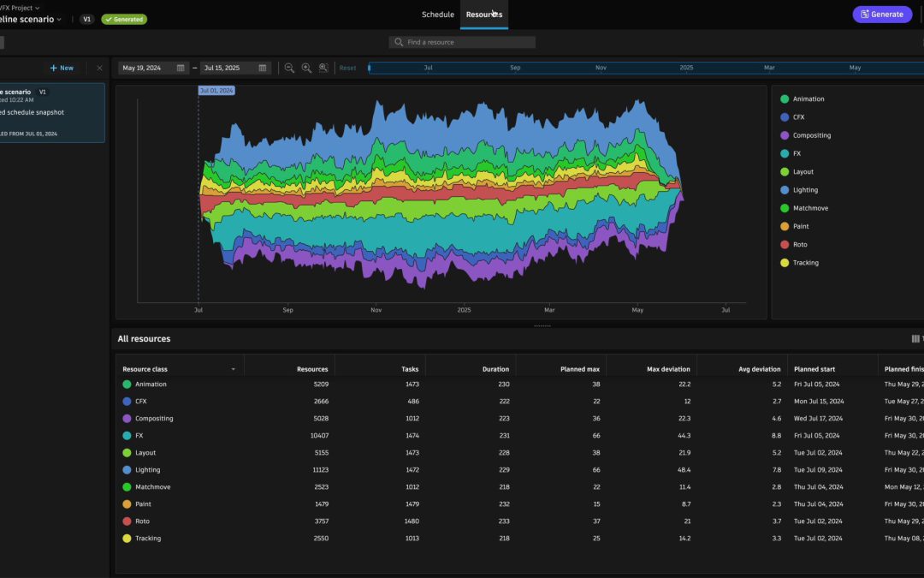Click the zoom out magnifier icon
This screenshot has width=924, height=578.
click(x=289, y=68)
